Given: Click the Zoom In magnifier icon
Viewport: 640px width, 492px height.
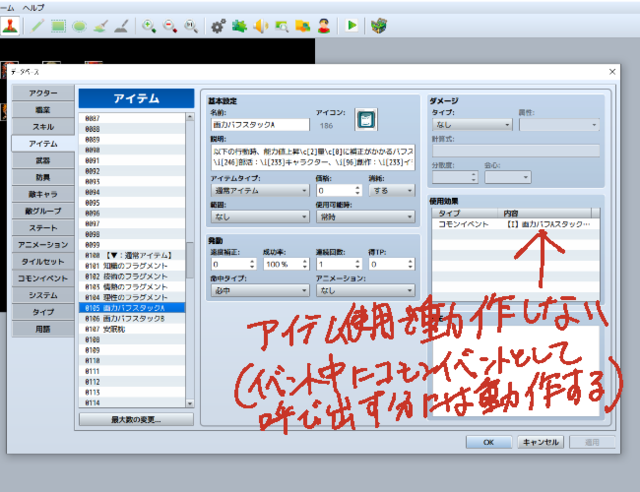Looking at the screenshot, I should (x=149, y=26).
